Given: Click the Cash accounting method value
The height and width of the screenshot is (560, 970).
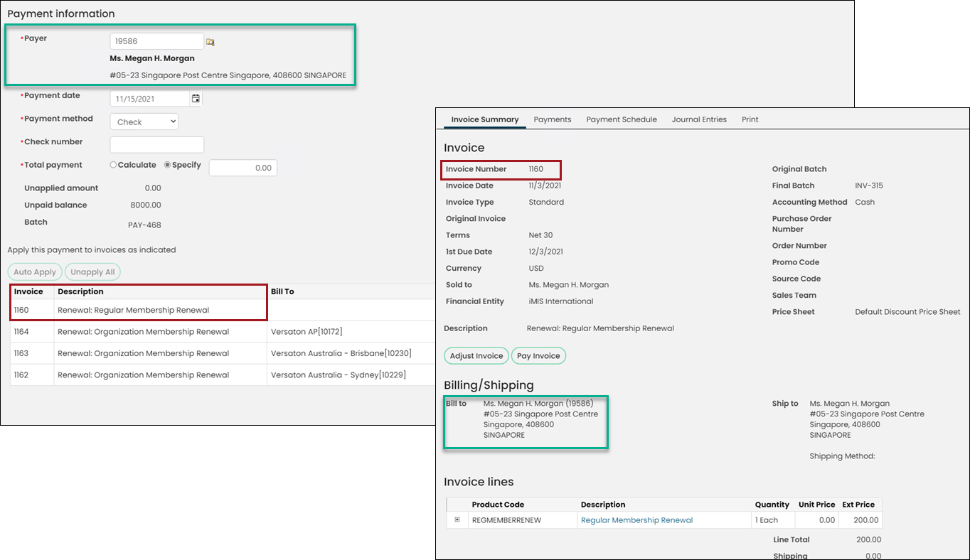Looking at the screenshot, I should (865, 203).
